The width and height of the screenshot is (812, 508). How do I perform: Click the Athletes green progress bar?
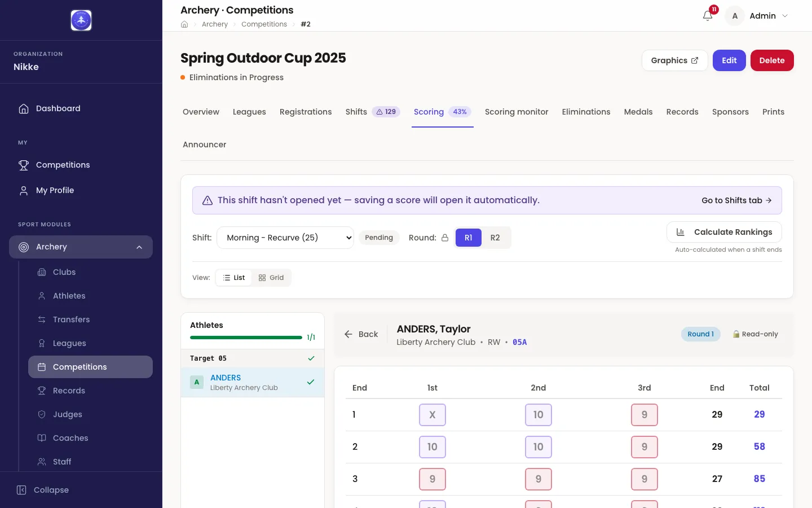[246, 338]
